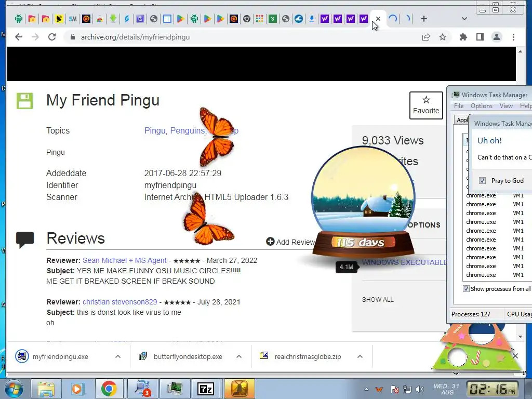This screenshot has width=532, height=399.
Task: Click the Reviews speech bubble icon
Action: pyautogui.click(x=25, y=240)
